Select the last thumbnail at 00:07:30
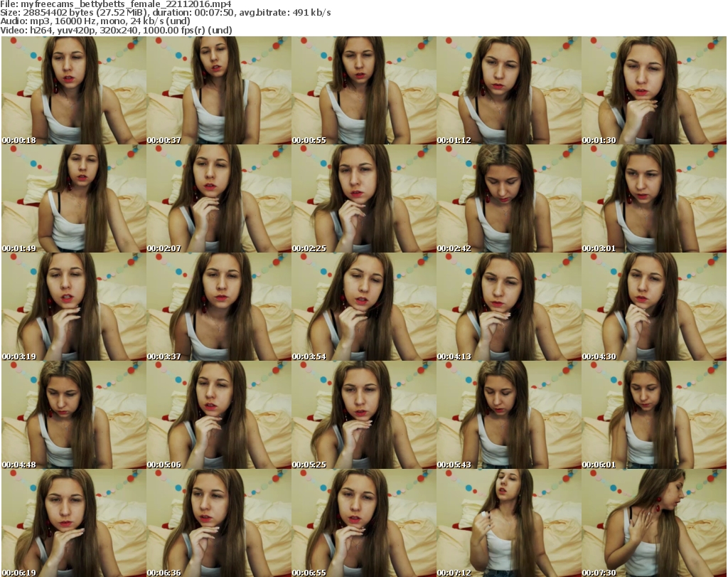The height and width of the screenshot is (577, 728). click(653, 523)
